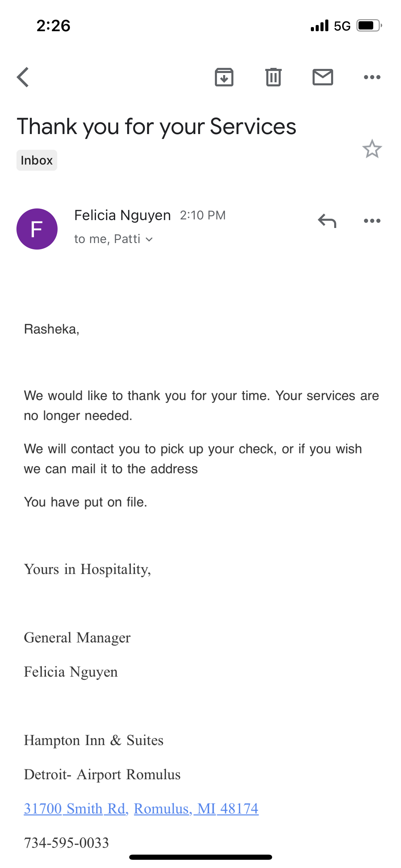Open the message-level more options menu
This screenshot has width=401, height=868.
pos(372,221)
